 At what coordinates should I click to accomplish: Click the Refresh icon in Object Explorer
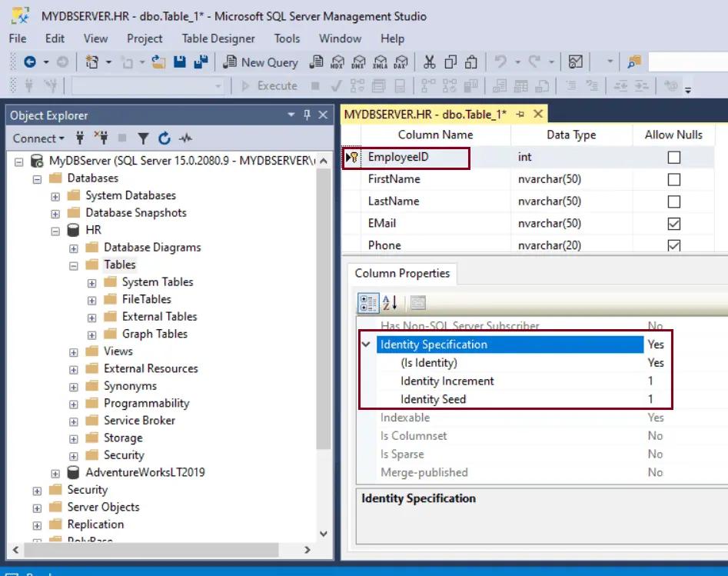164,138
